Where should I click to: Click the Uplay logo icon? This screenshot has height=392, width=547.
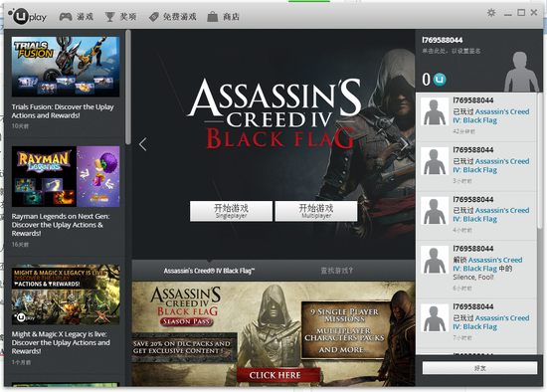coord(27,15)
